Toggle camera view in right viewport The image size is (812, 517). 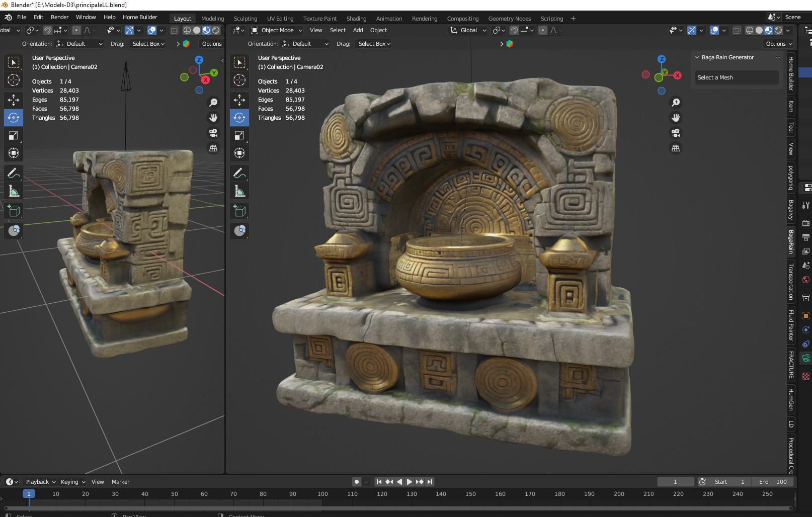click(676, 133)
